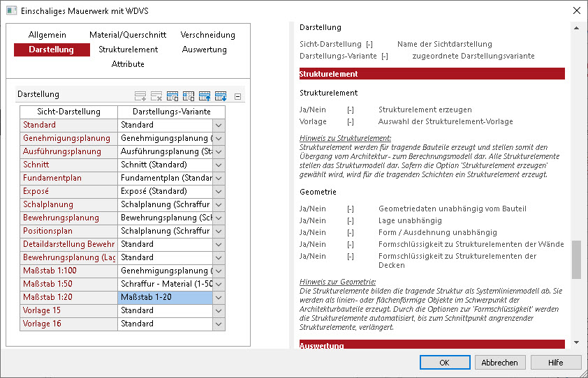The width and height of the screenshot is (588, 378).
Task: Collapse the Darstellung table section
Action: click(237, 97)
